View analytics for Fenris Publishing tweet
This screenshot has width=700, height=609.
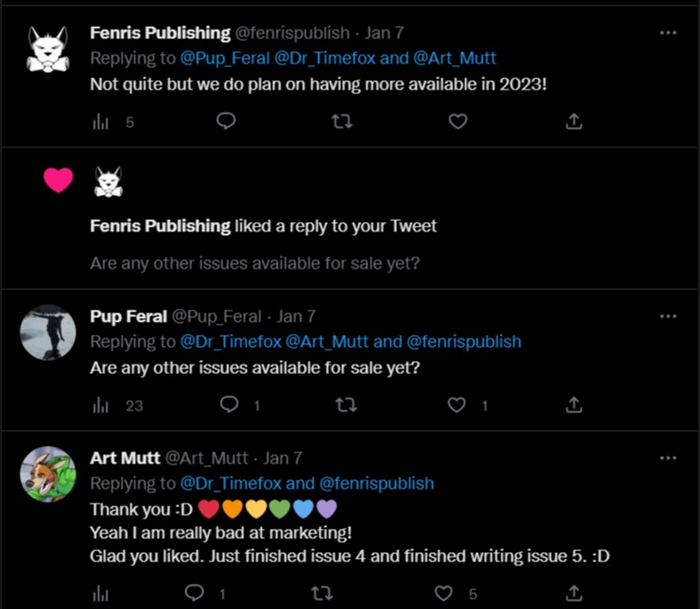coord(102,121)
